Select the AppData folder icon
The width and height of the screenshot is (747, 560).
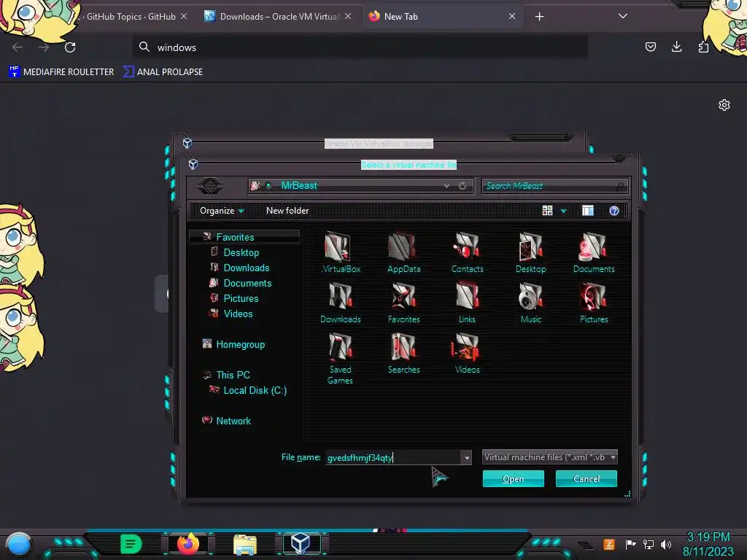402,246
